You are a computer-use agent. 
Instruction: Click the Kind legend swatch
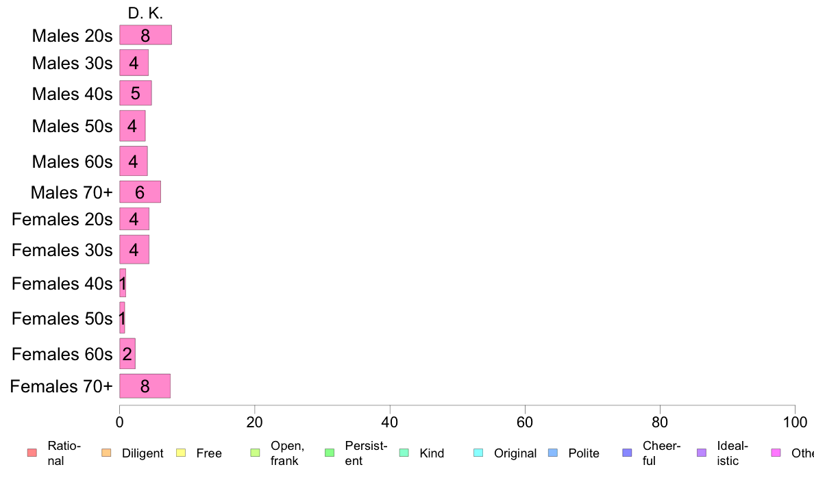pos(404,453)
